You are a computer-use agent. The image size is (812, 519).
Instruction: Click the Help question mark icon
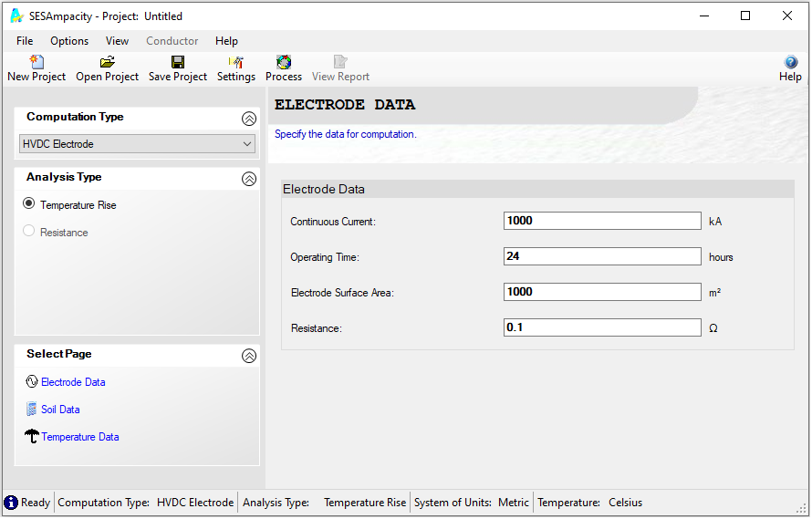(x=791, y=62)
